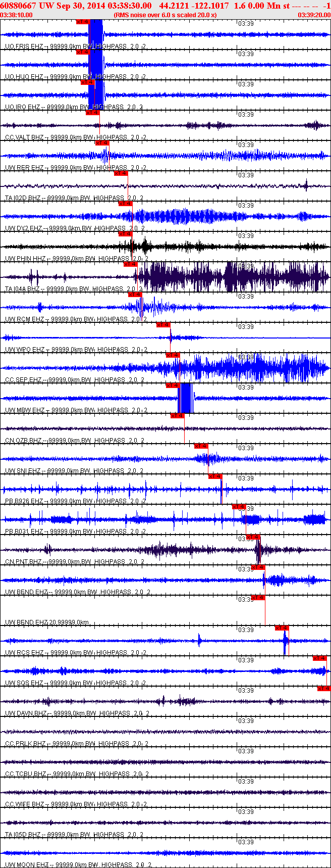Click the red pick flag on TA.I04A trace
331x868 pixels.
click(131, 264)
